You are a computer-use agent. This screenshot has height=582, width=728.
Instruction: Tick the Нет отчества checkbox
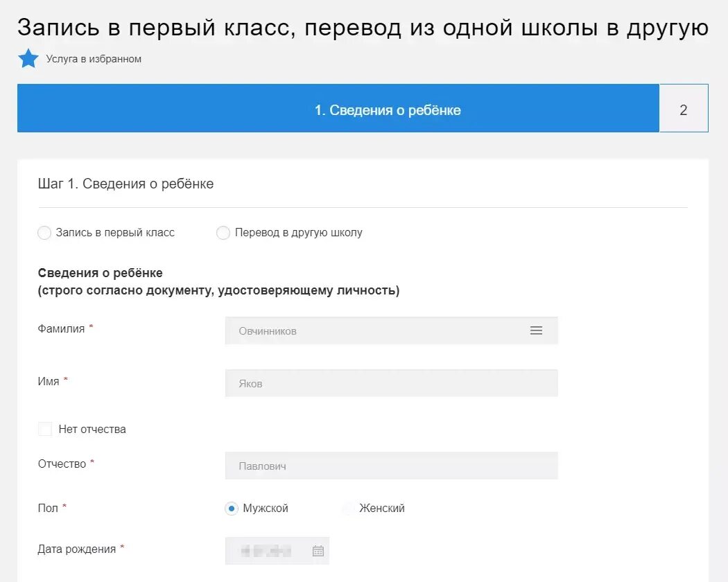coord(45,430)
